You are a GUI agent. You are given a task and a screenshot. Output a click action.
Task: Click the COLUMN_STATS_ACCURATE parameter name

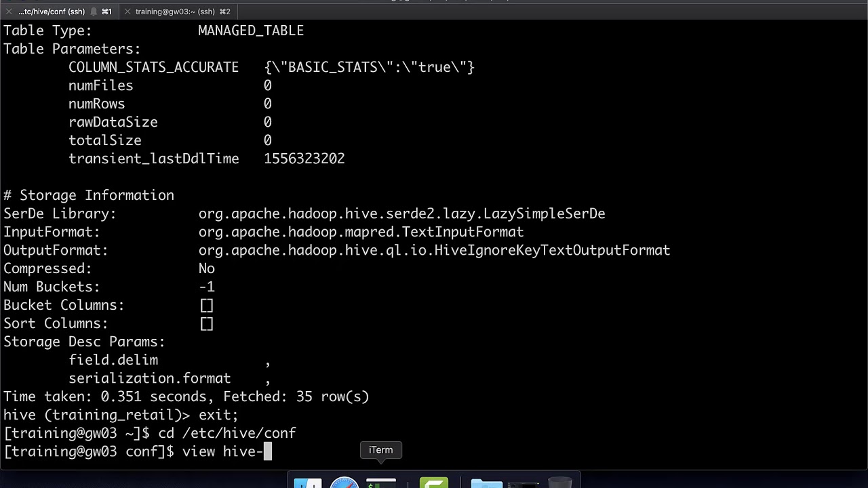pos(153,67)
